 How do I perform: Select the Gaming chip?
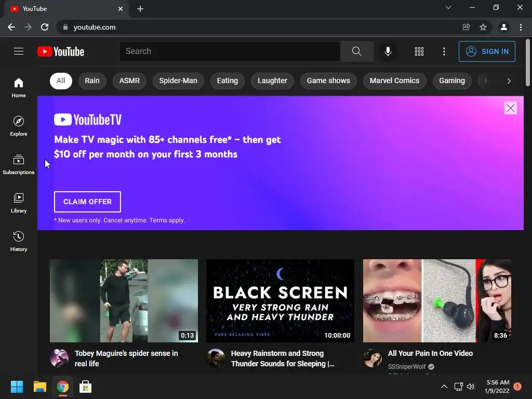pyautogui.click(x=451, y=81)
